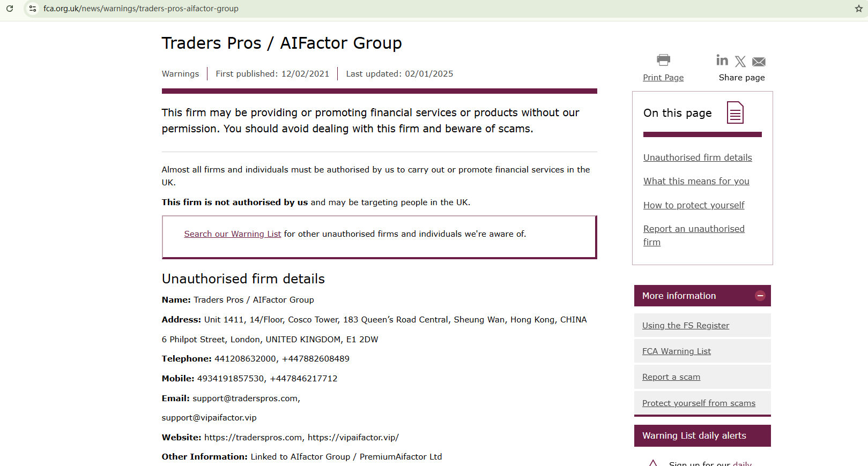Share page on X icon
This screenshot has height=466, width=868.
(740, 62)
